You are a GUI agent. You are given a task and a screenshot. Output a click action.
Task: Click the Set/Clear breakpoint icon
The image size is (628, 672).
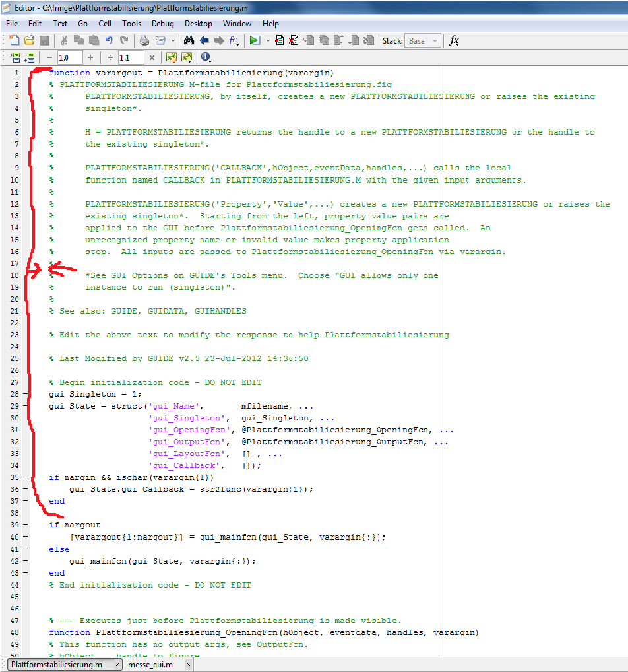(280, 41)
